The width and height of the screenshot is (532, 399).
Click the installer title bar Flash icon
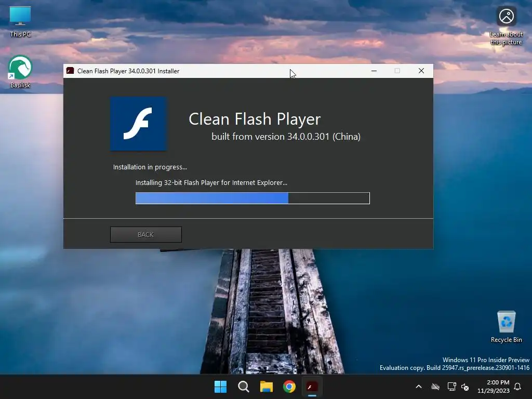point(70,71)
